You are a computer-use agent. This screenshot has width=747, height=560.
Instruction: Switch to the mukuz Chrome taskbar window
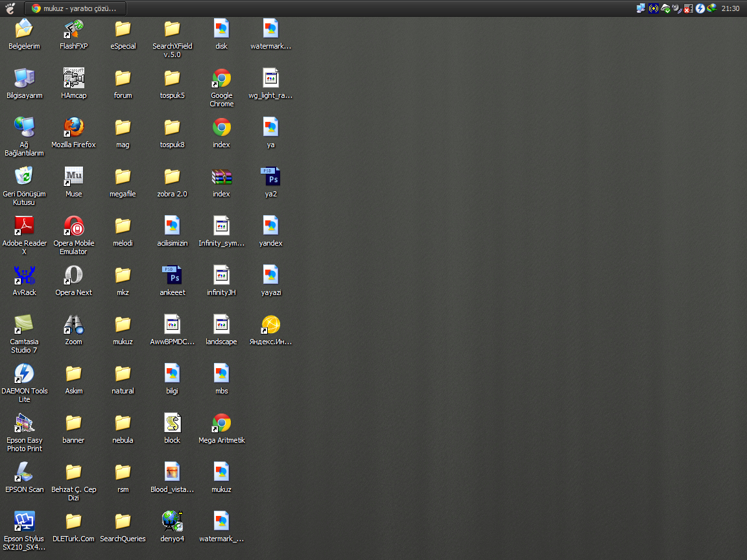(x=75, y=8)
